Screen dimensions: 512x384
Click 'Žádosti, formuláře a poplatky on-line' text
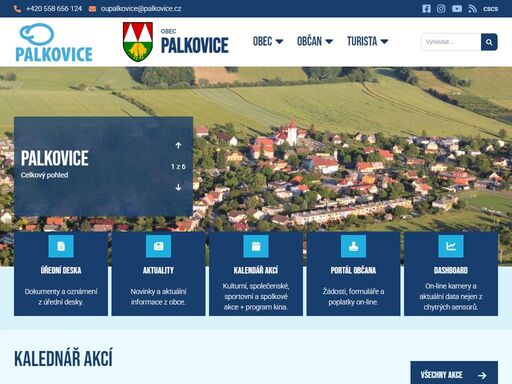353,297
